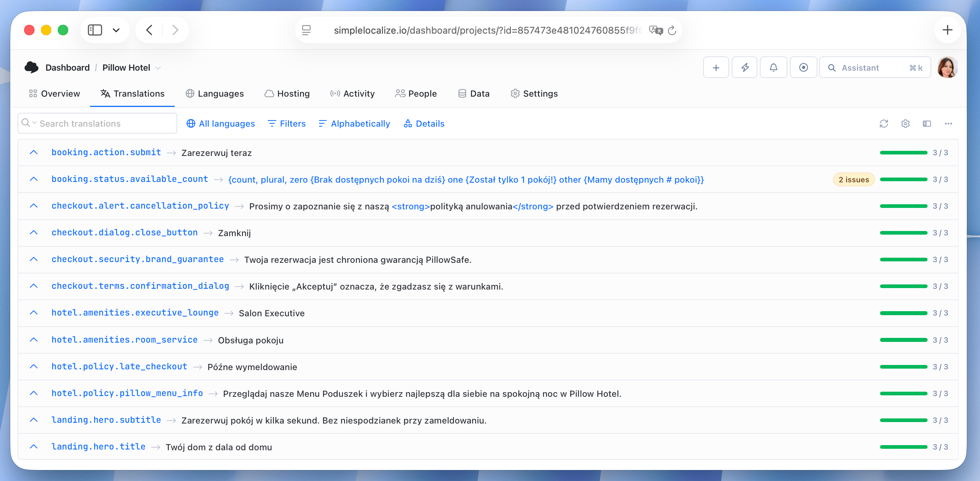Open the Activity tab
980x481 pixels.
(352, 94)
